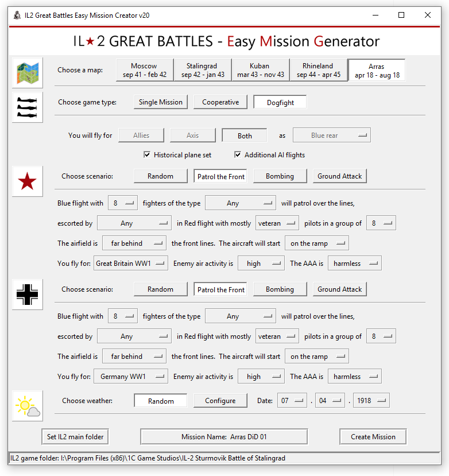This screenshot has height=476, width=449.
Task: Select Both sides option
Action: (x=245, y=136)
